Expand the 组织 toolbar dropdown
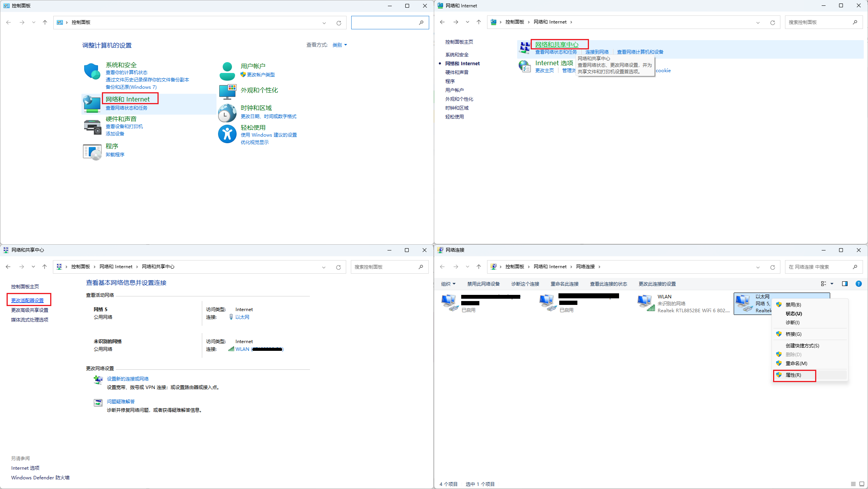Screen dimensions: 868x489 pos(448,284)
